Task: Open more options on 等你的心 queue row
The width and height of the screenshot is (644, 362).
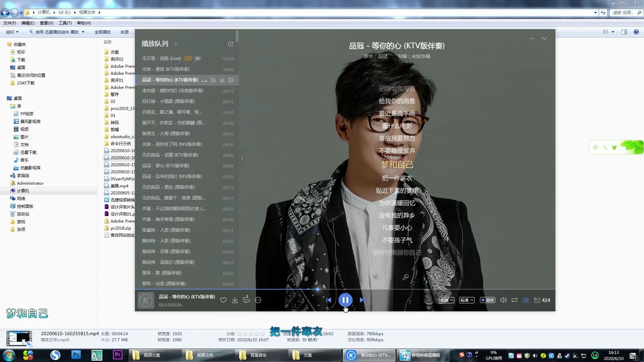Action: pos(231,80)
